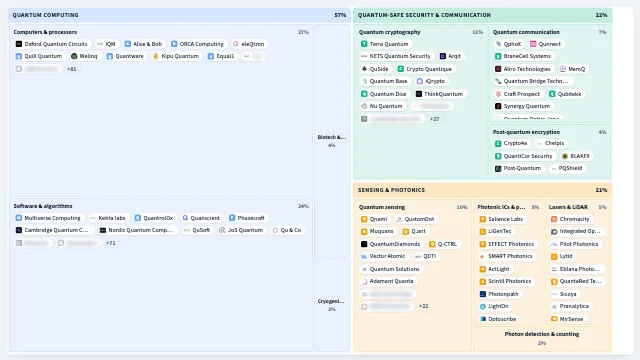640x360 pixels.
Task: Open the Nu Quantum company chip
Action: (382, 106)
